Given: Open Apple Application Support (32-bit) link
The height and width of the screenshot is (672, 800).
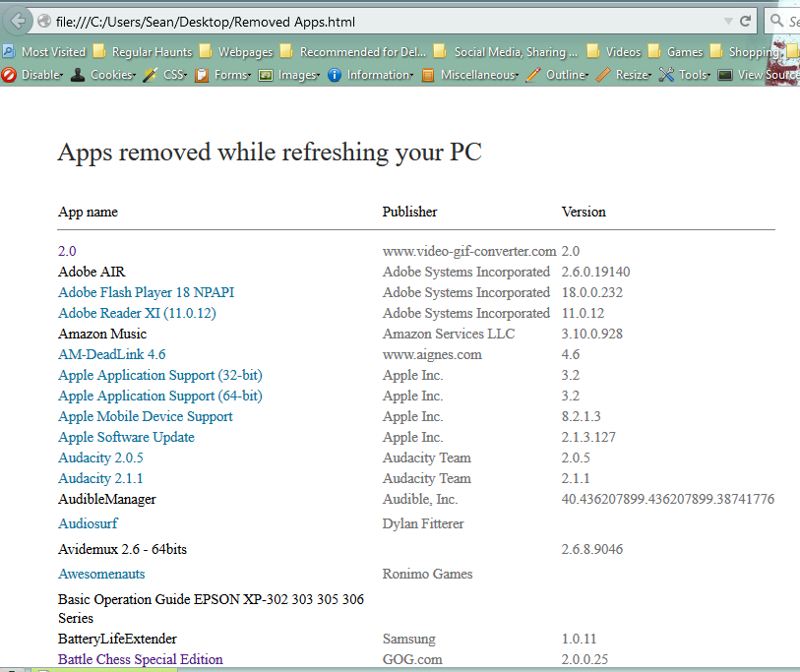Looking at the screenshot, I should [160, 375].
